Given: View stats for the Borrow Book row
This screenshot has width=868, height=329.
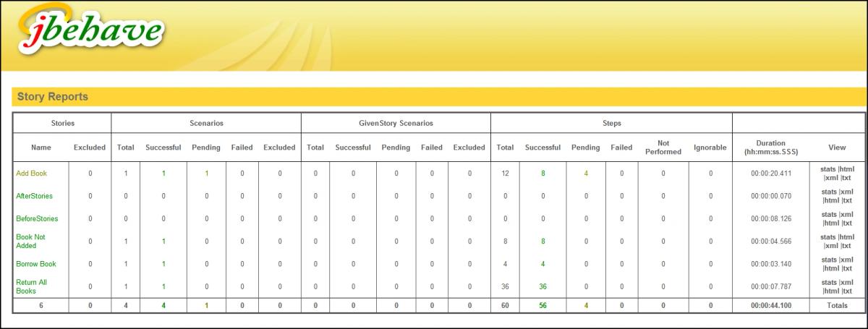Looking at the screenshot, I should [827, 260].
